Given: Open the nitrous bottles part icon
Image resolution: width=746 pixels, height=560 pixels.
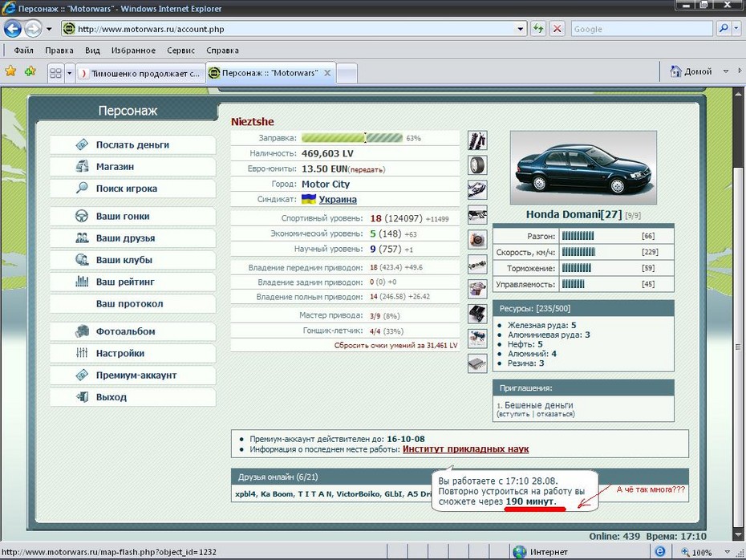Looking at the screenshot, I should pyautogui.click(x=477, y=339).
